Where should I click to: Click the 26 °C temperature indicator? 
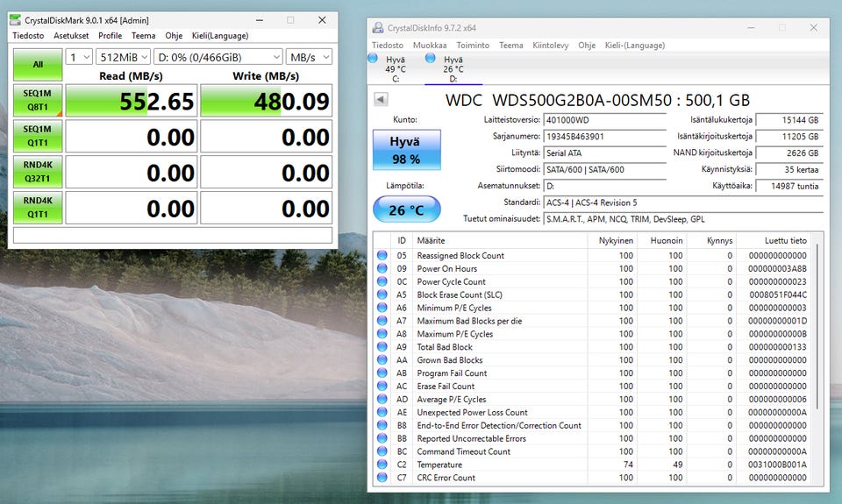(x=406, y=209)
